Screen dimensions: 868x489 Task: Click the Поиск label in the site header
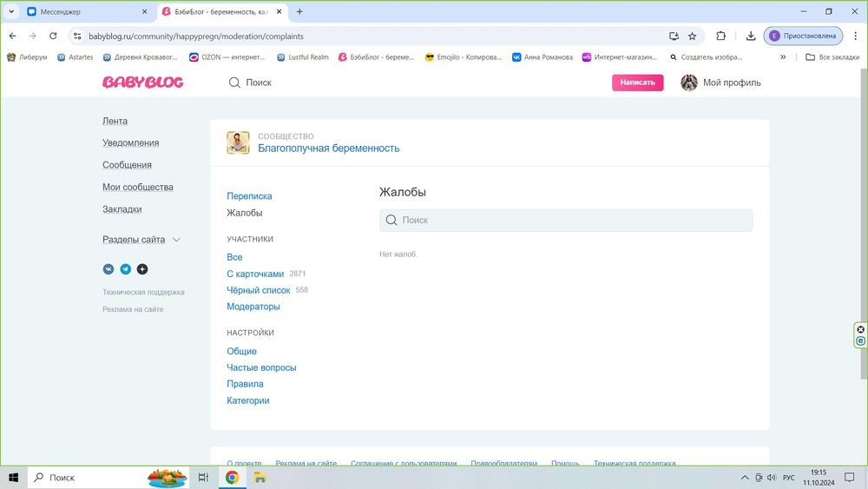pyautogui.click(x=259, y=83)
